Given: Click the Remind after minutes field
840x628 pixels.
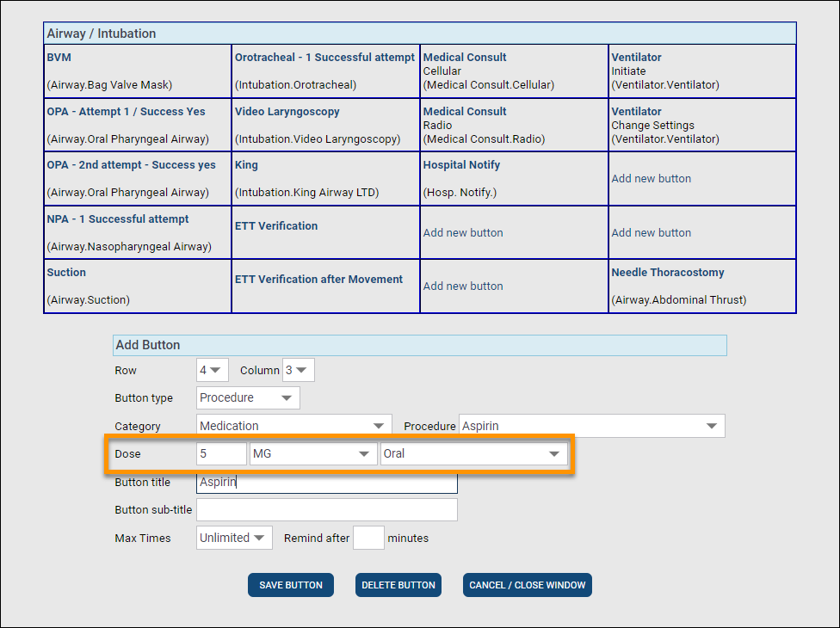Looking at the screenshot, I should click(x=368, y=538).
